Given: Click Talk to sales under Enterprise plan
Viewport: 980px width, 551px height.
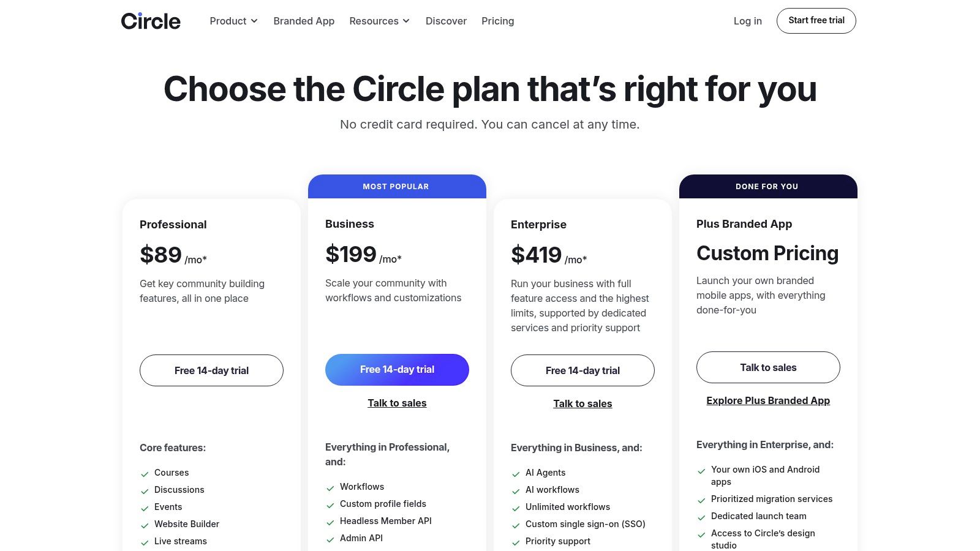Looking at the screenshot, I should pyautogui.click(x=582, y=403).
